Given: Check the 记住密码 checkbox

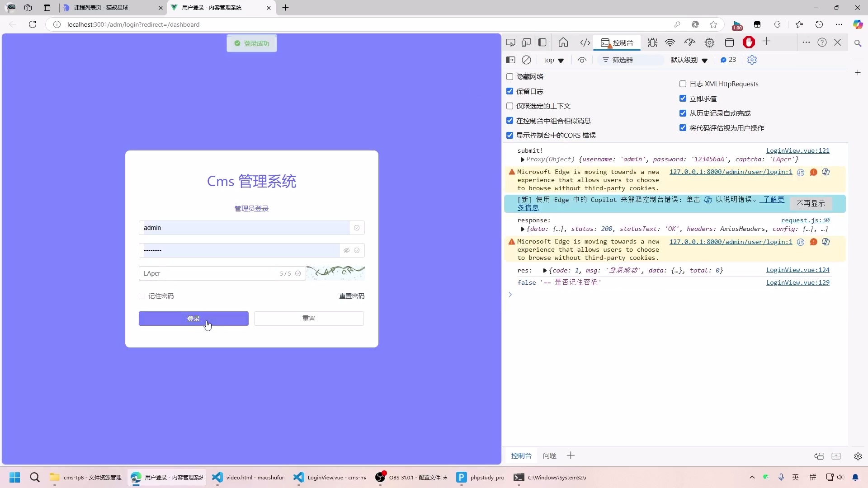Looking at the screenshot, I should (142, 296).
